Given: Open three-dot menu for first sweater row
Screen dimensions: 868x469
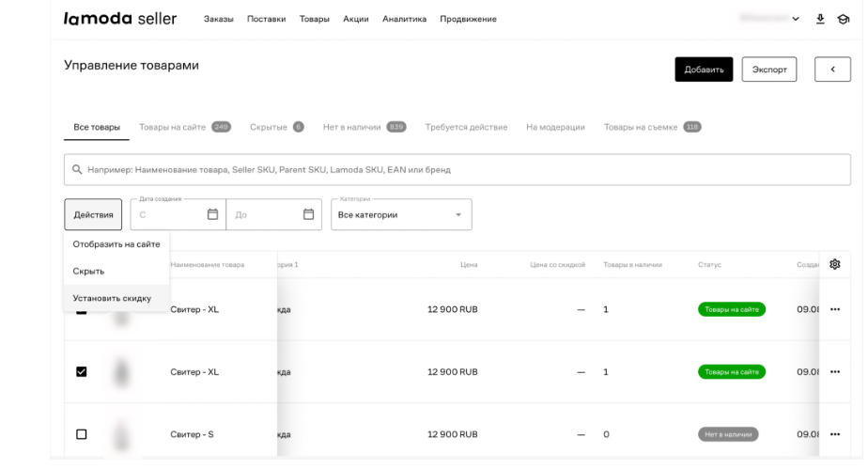Looking at the screenshot, I should coord(834,309).
